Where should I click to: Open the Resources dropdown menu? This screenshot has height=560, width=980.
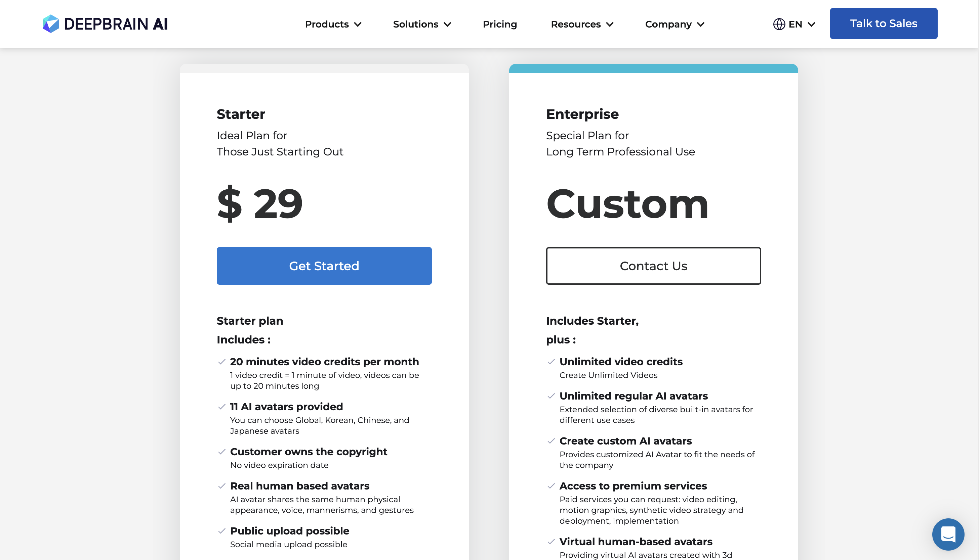(581, 24)
